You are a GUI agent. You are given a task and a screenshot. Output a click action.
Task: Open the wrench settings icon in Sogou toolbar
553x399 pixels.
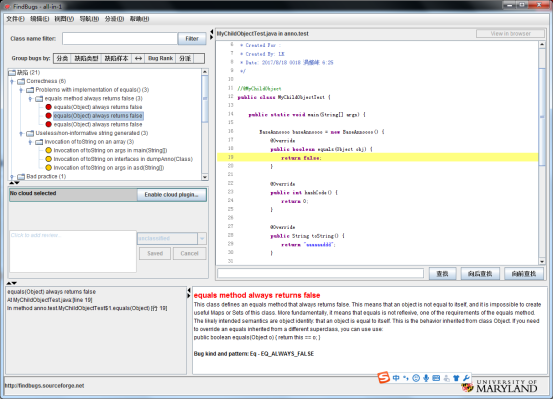click(x=466, y=378)
